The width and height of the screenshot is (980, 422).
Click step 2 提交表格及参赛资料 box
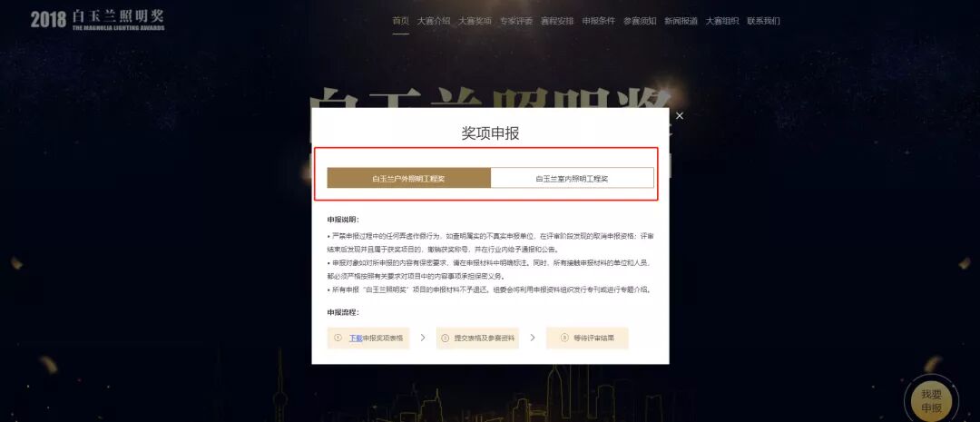(477, 338)
